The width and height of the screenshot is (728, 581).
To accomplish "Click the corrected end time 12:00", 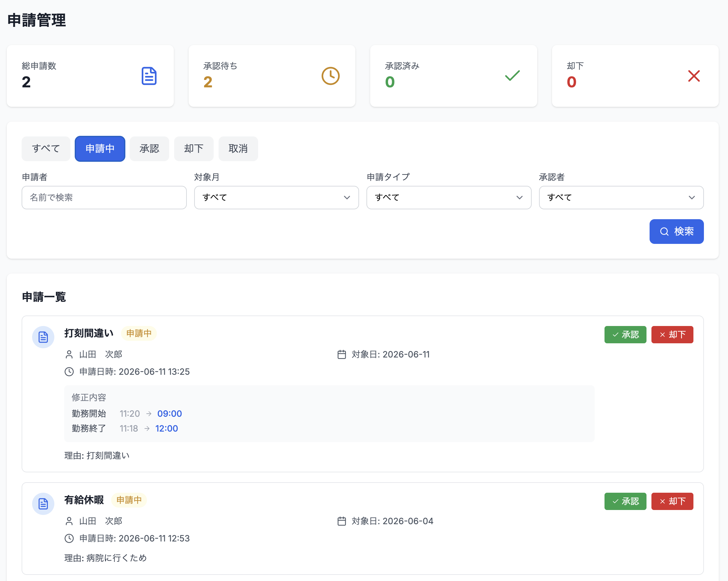I will [166, 428].
